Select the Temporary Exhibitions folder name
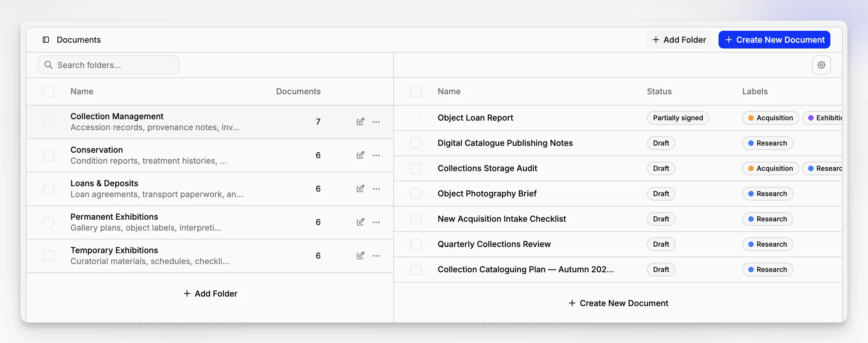This screenshot has width=868, height=343. coord(114,250)
